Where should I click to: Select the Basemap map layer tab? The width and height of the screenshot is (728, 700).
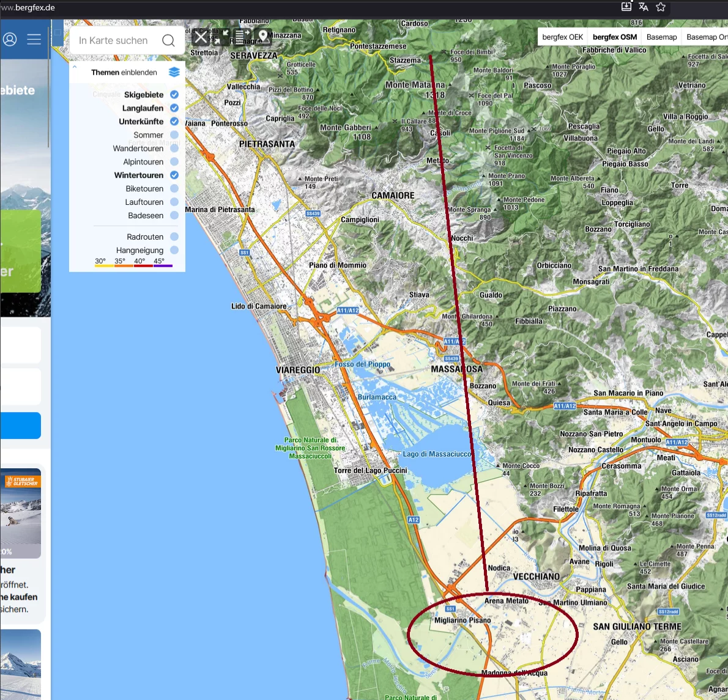[x=661, y=37]
